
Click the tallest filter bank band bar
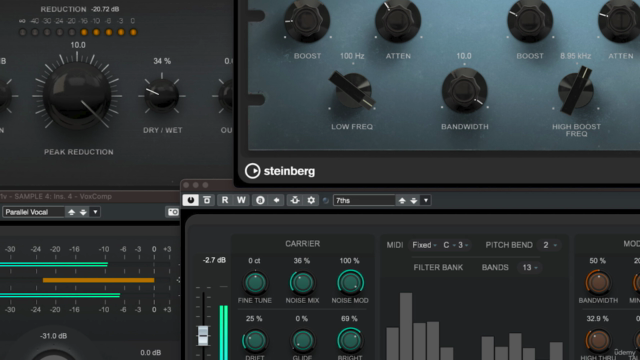[x=406, y=326]
